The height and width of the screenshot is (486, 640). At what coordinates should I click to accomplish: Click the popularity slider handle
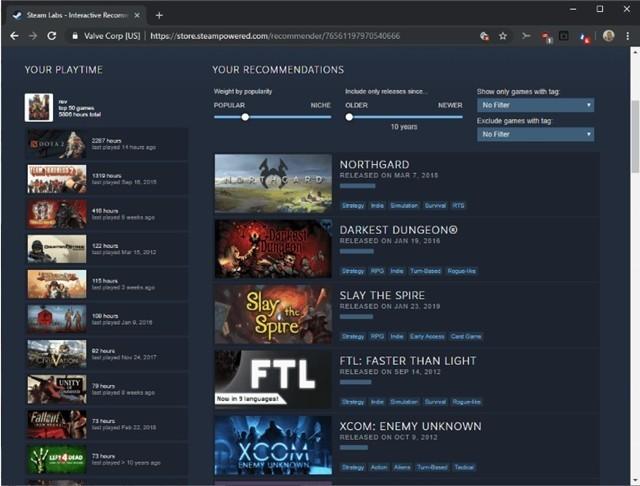click(245, 117)
